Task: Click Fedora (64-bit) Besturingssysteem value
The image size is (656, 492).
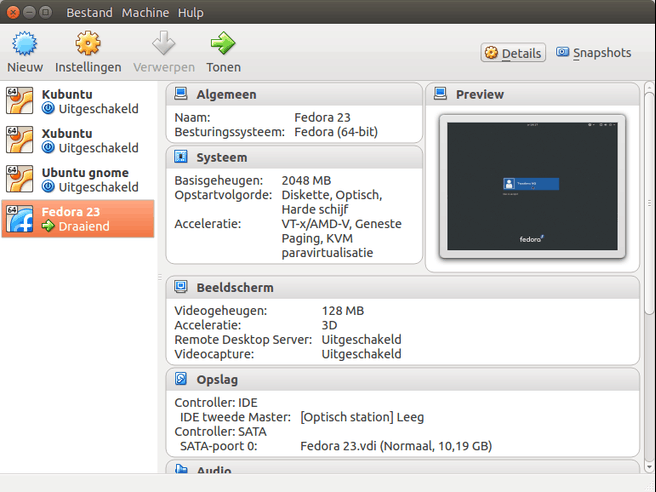Action: point(336,132)
